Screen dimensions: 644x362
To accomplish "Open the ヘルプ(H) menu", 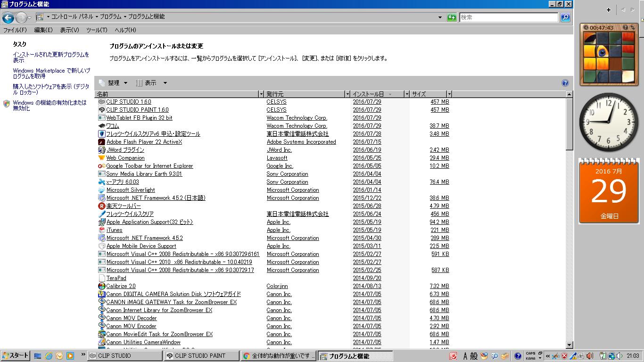I will click(125, 30).
